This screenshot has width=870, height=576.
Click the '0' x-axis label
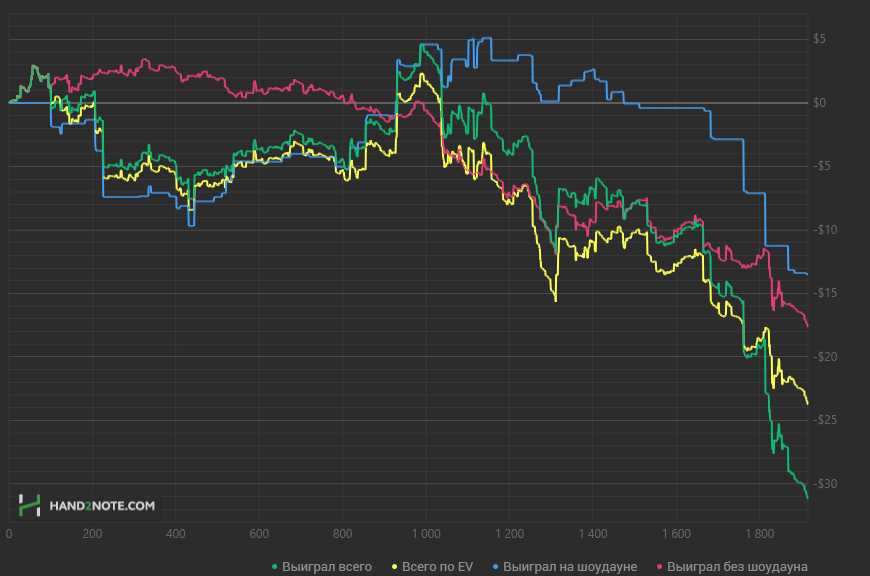(9, 534)
